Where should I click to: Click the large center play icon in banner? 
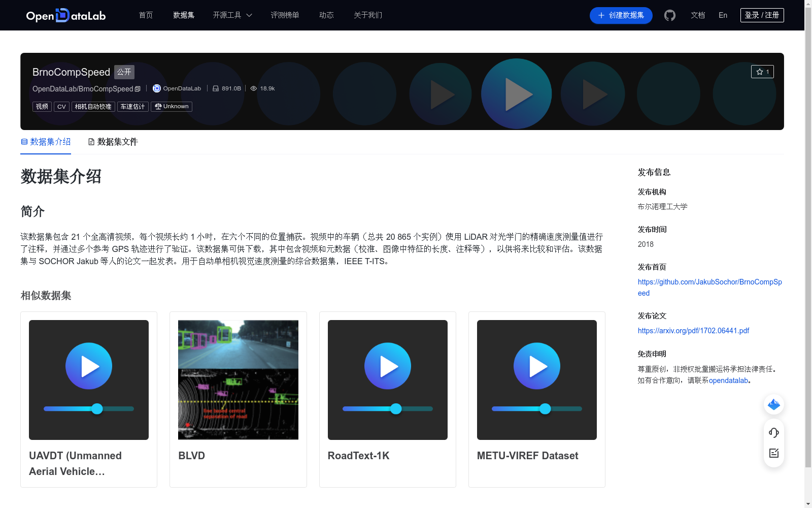pos(517,94)
